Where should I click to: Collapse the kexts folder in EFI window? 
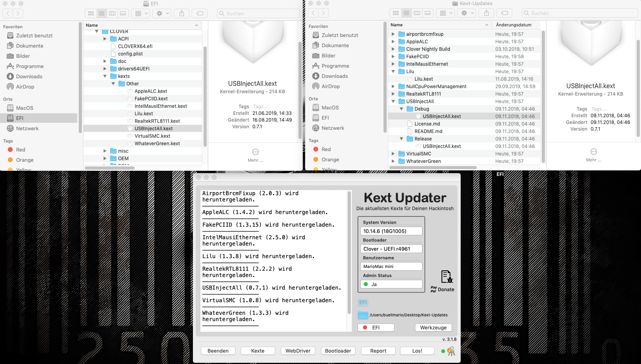(105, 76)
